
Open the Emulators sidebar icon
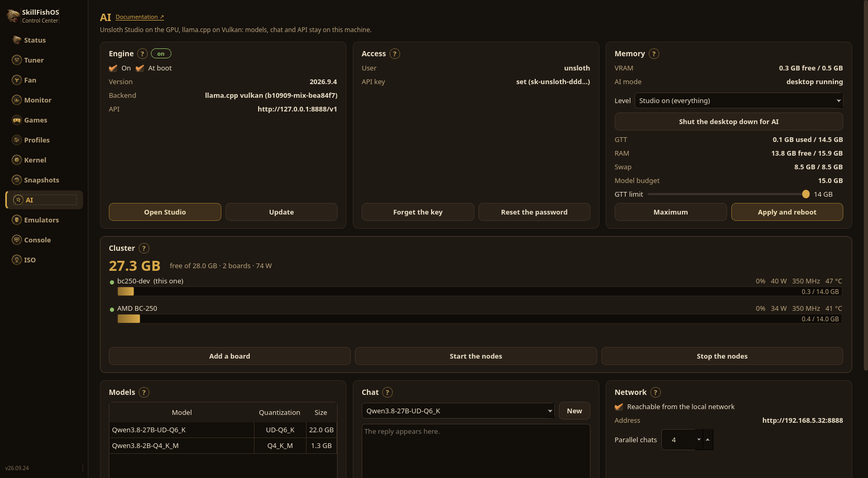pyautogui.click(x=17, y=220)
